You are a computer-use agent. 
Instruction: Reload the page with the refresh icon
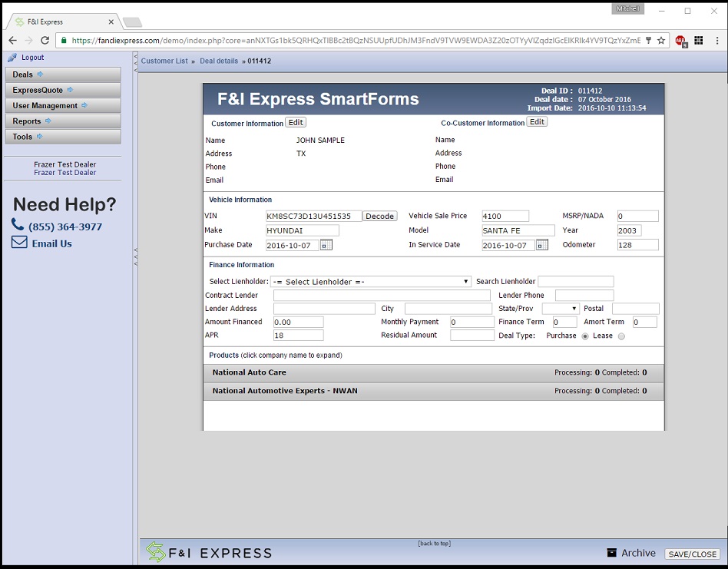45,41
